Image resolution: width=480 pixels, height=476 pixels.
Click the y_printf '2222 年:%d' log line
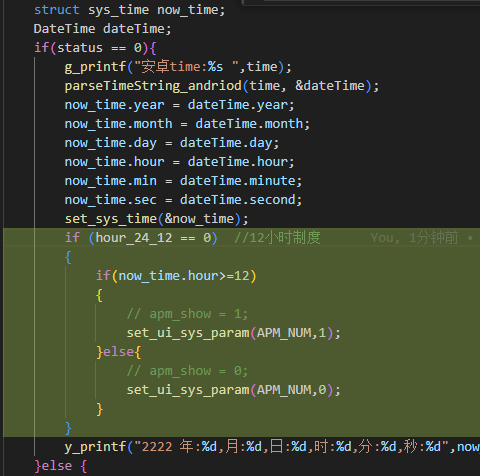pyautogui.click(x=272, y=447)
